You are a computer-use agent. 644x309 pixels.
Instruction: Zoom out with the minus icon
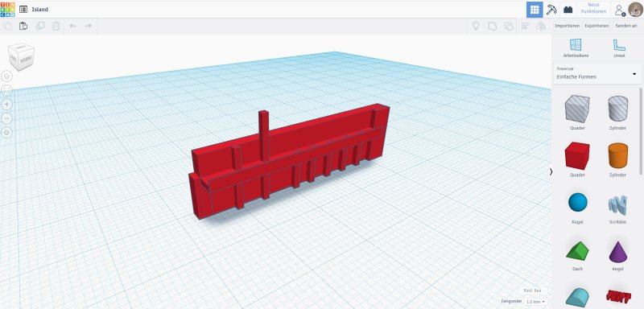pyautogui.click(x=7, y=118)
